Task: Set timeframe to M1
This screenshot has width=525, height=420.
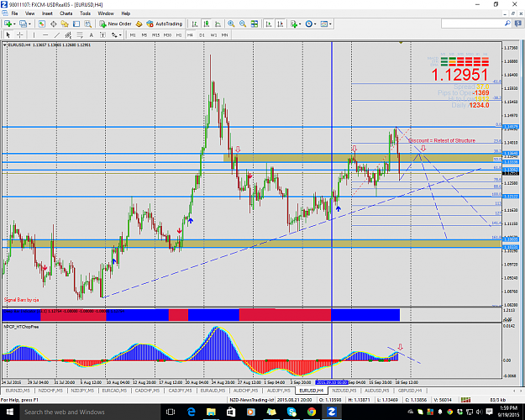Action: pos(133,34)
